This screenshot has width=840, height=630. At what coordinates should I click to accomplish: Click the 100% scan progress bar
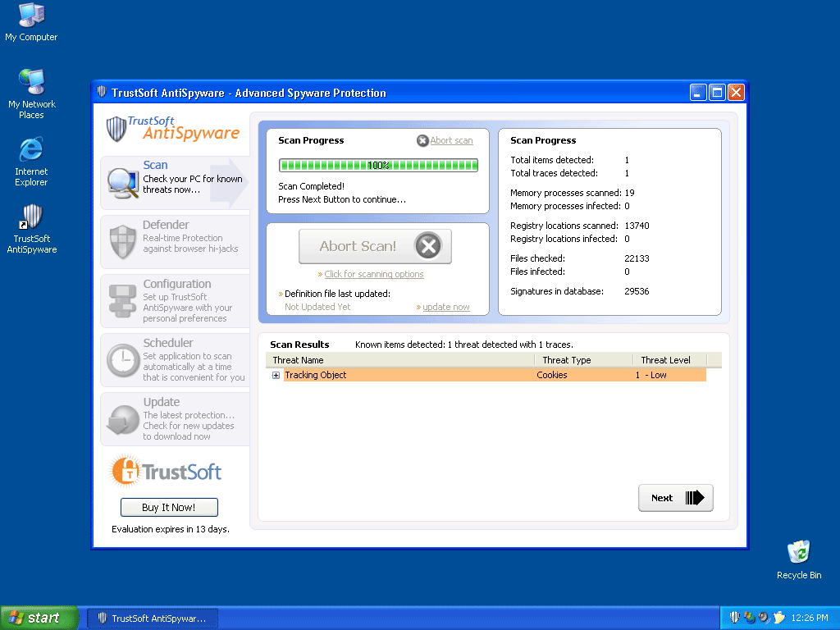(378, 165)
